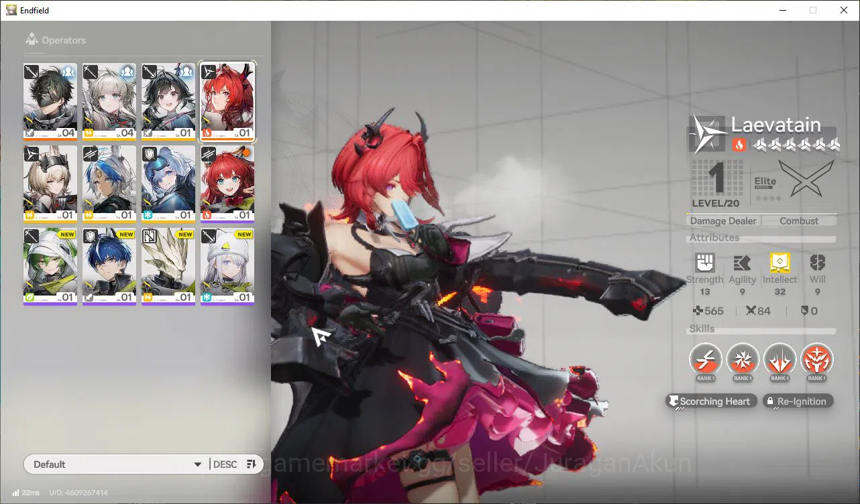Image resolution: width=860 pixels, height=504 pixels.
Task: Select the masked dark-haired operator card level 04
Action: coord(50,101)
